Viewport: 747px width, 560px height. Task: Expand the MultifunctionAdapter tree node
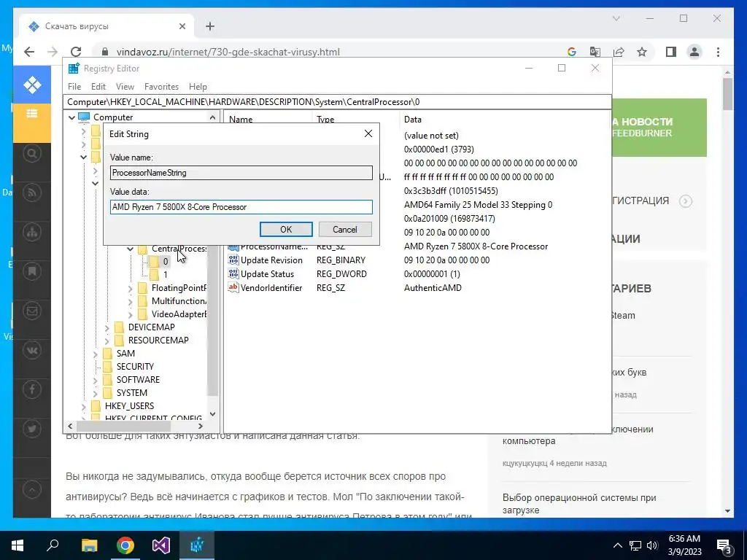pos(130,301)
